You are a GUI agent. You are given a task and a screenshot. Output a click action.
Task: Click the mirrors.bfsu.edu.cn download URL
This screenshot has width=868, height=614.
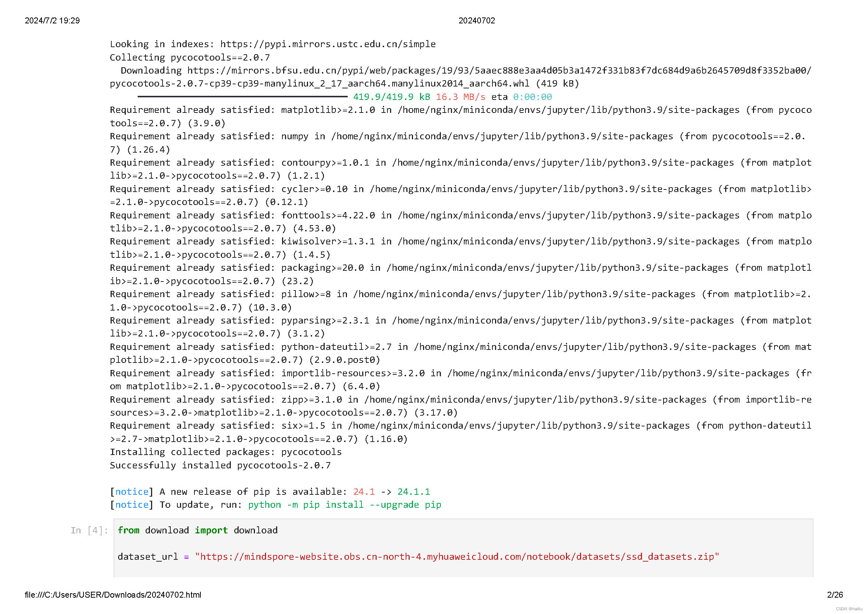point(499,71)
